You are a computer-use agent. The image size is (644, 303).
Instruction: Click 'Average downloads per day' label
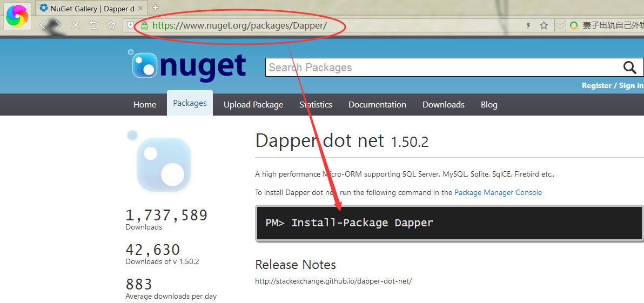tap(171, 296)
